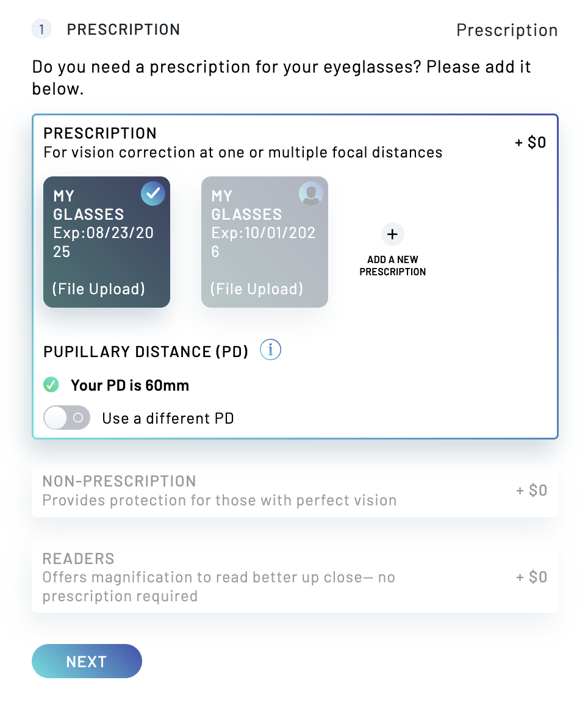Click the info circle next to PD heading
The width and height of the screenshot is (588, 702).
270,349
